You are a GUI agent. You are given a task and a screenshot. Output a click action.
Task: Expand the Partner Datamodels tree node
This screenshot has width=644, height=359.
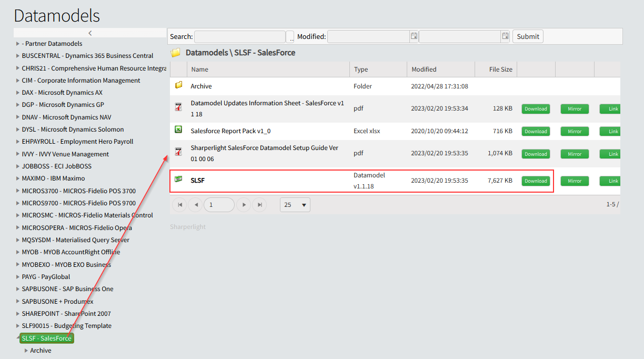(x=17, y=44)
